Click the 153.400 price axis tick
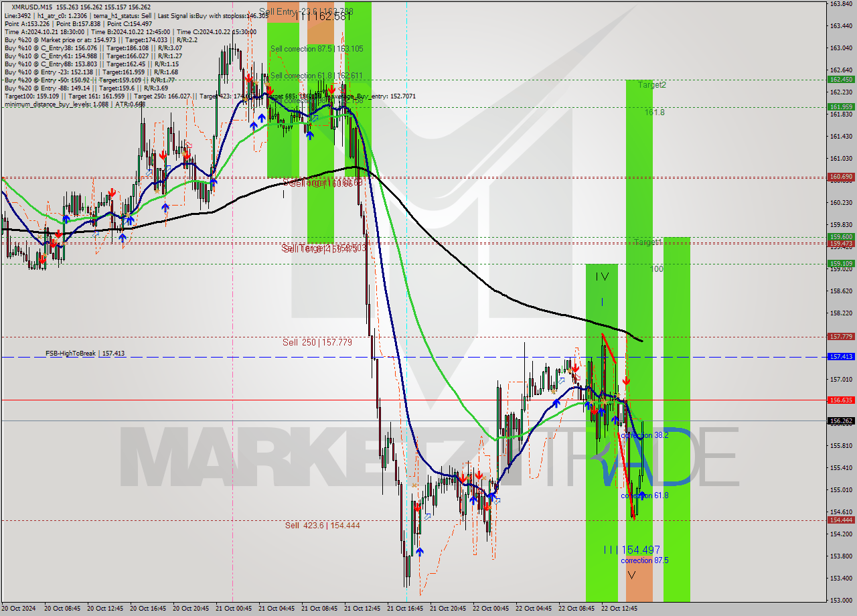The image size is (857, 616). click(841, 579)
